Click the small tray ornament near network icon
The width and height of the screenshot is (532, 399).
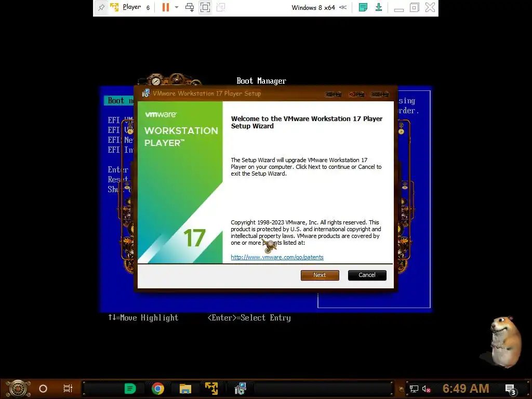(x=402, y=389)
